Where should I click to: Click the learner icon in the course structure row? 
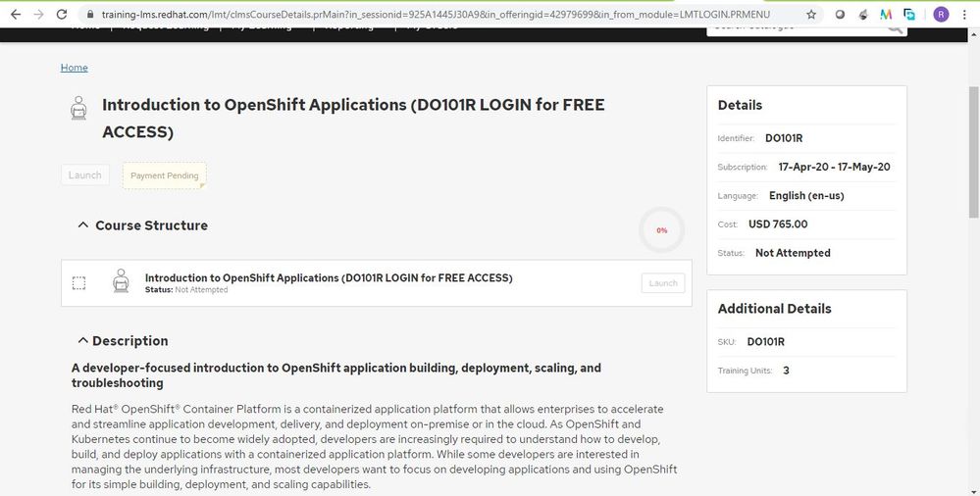[x=121, y=282]
